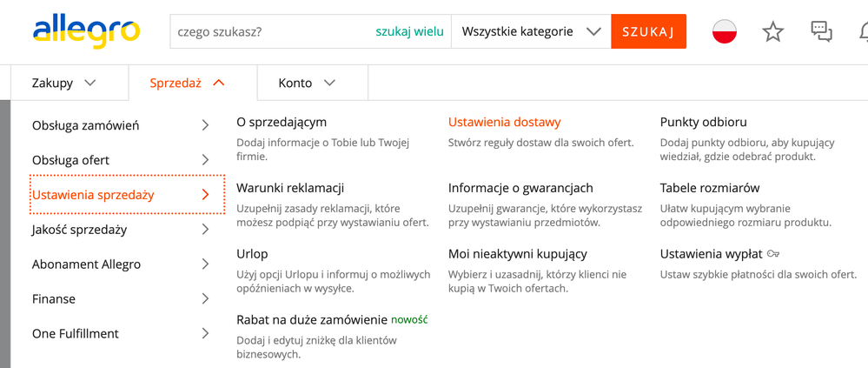Open 'Informacje o gwarancjach' link

(x=520, y=188)
